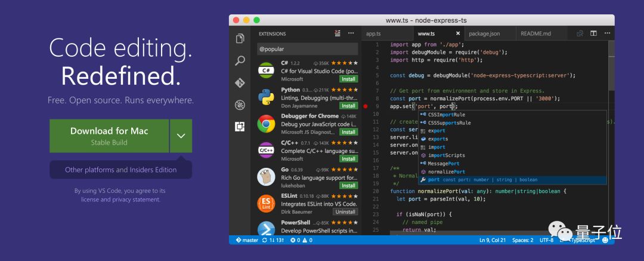This screenshot has height=261, width=644.
Task: Click the 'lukehoban' publisher name
Action: (292, 186)
